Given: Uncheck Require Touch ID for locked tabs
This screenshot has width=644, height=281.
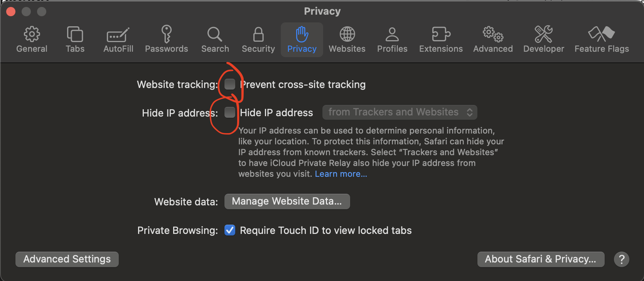Looking at the screenshot, I should [230, 230].
